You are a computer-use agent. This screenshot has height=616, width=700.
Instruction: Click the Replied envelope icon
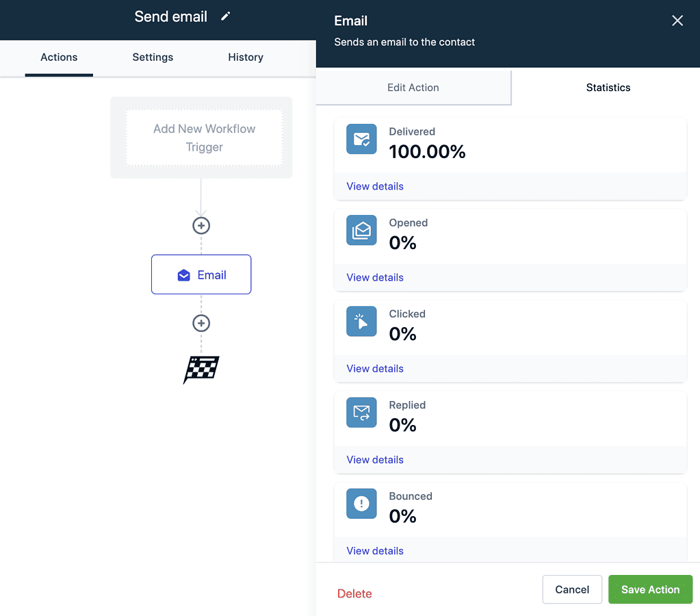[x=361, y=412]
